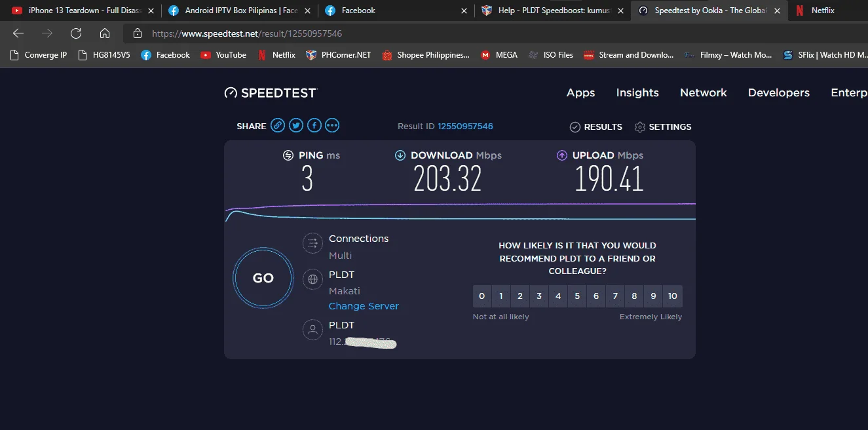Image resolution: width=868 pixels, height=430 pixels.
Task: Rate recommendation 6
Action: [x=596, y=296]
